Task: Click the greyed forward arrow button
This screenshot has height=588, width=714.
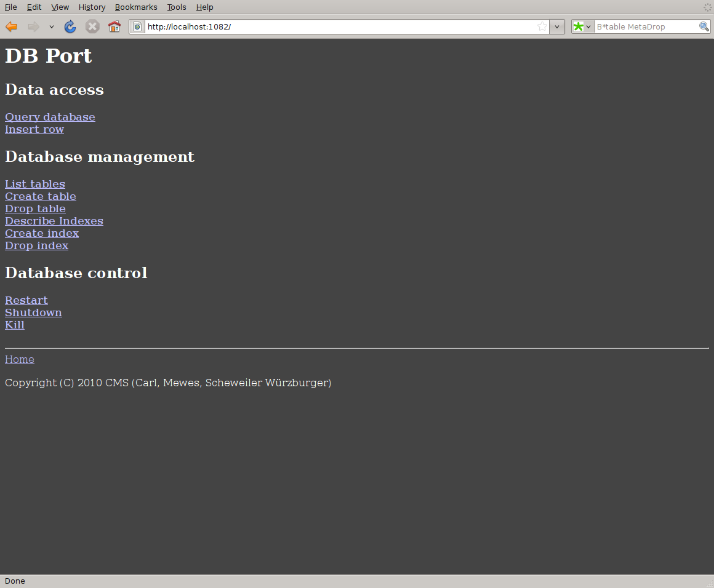Action: click(33, 27)
